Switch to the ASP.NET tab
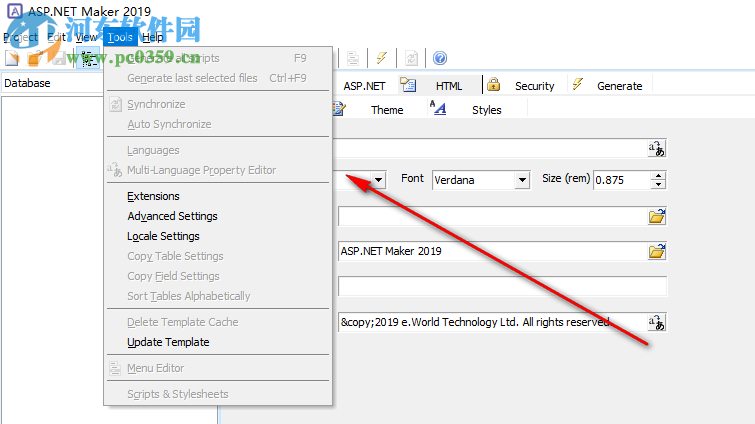This screenshot has width=755, height=424. (364, 86)
